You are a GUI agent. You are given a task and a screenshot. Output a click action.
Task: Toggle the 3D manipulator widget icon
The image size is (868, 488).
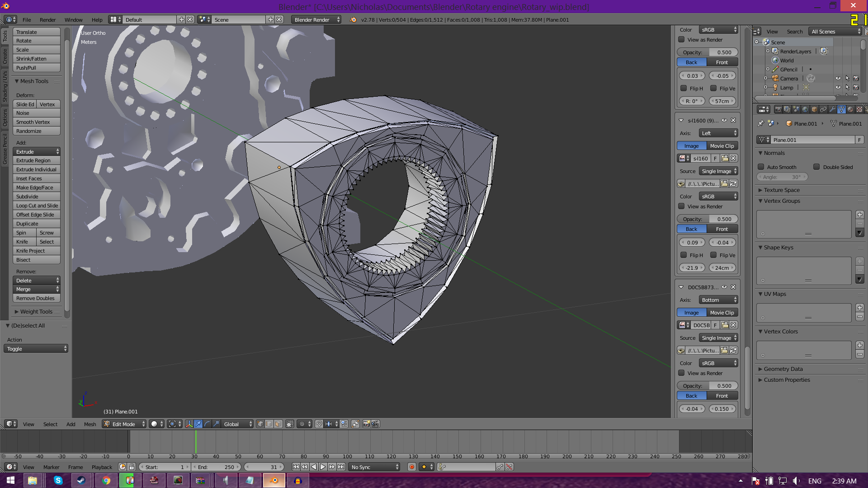pos(189,424)
